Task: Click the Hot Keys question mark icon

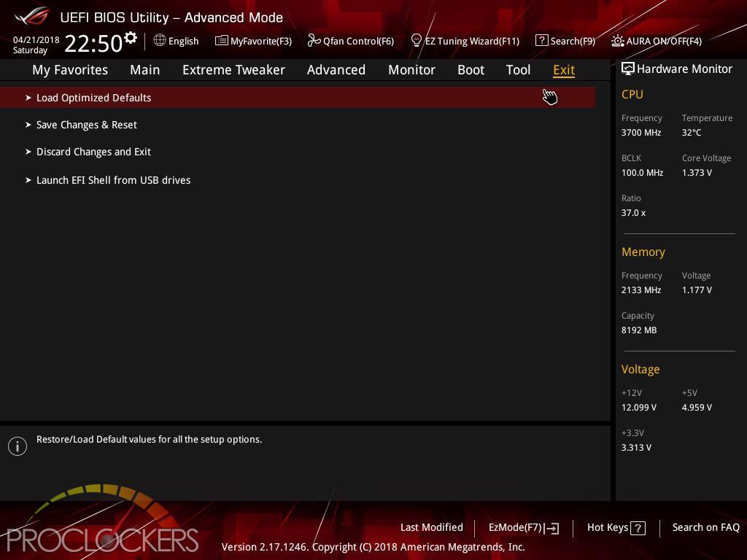Action: pyautogui.click(x=638, y=528)
